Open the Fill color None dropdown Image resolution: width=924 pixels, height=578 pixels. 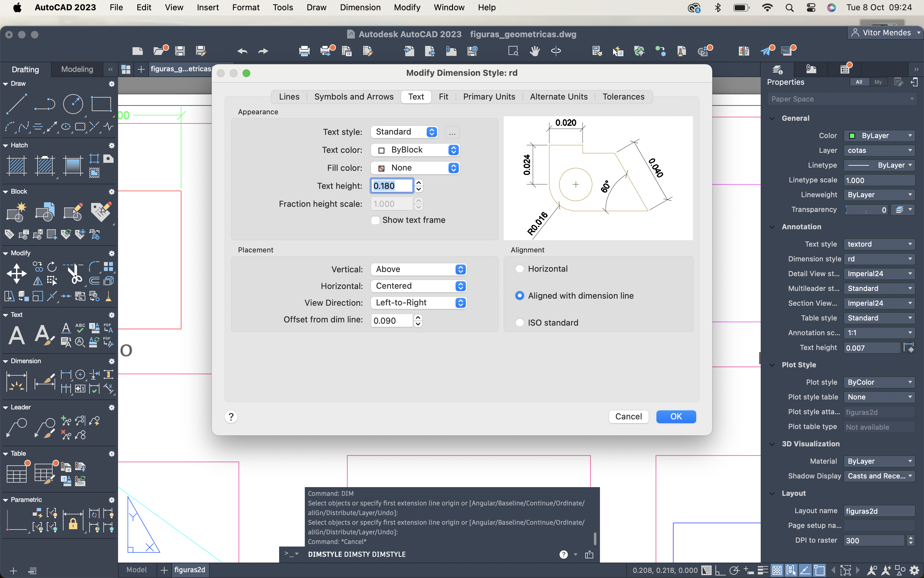[415, 168]
